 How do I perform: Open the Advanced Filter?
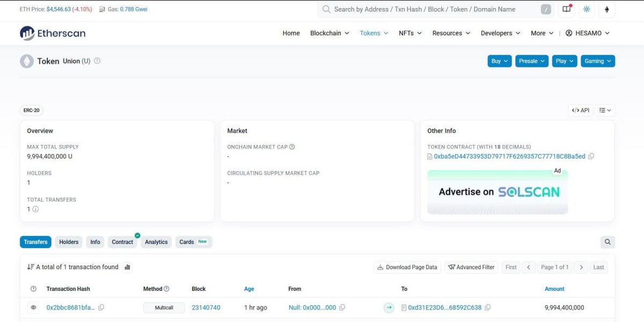472,267
